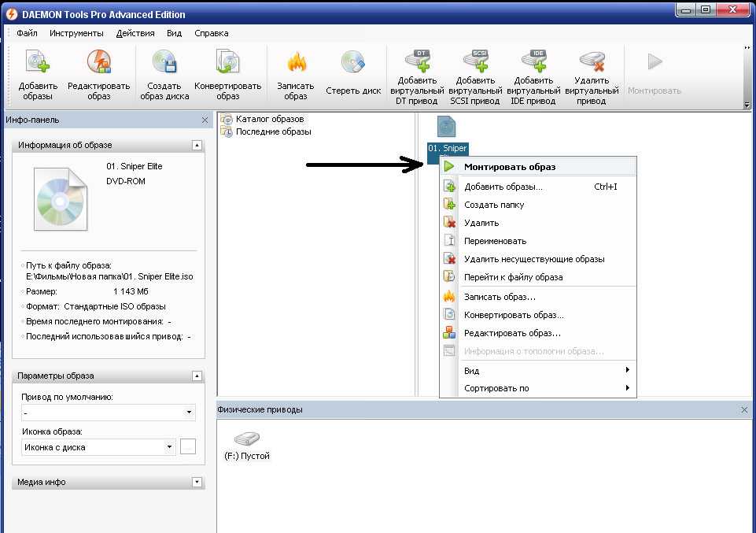Click the image file path text

(109, 277)
